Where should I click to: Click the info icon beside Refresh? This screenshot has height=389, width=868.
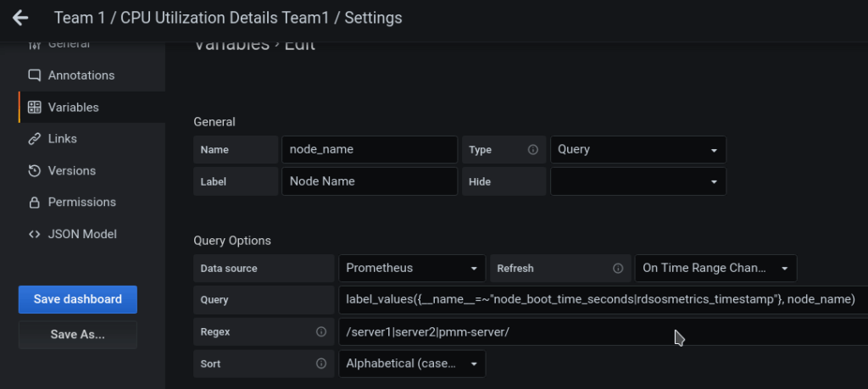618,269
